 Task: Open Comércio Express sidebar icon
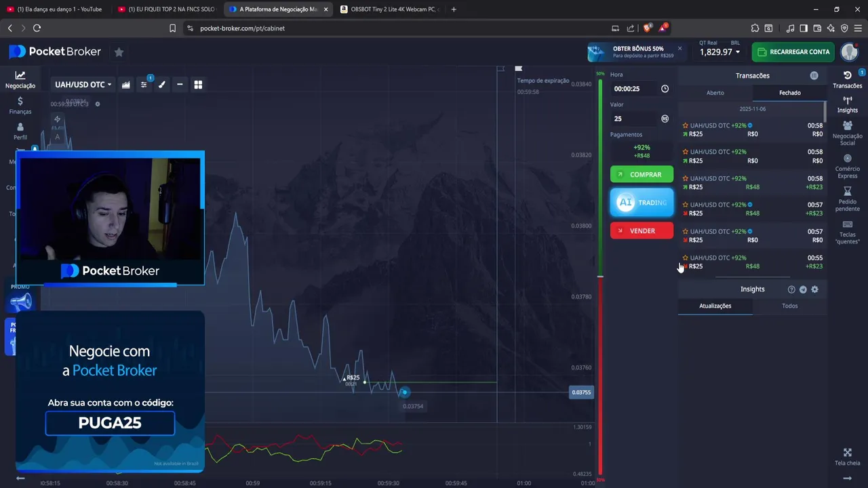pyautogui.click(x=848, y=165)
